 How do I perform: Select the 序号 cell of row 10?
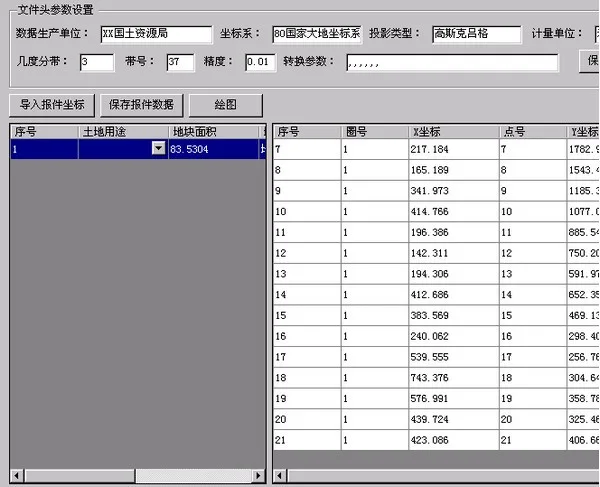pyautogui.click(x=307, y=212)
